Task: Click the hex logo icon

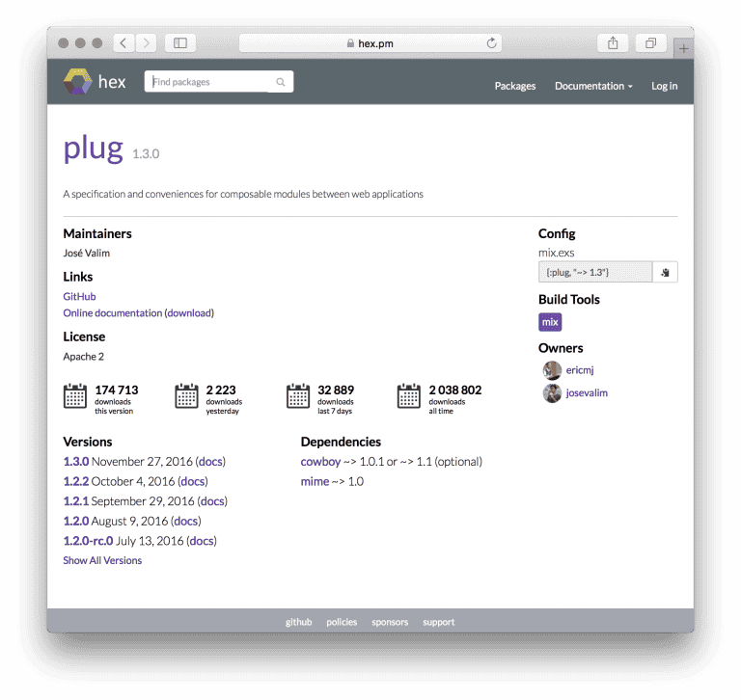Action: (x=76, y=83)
